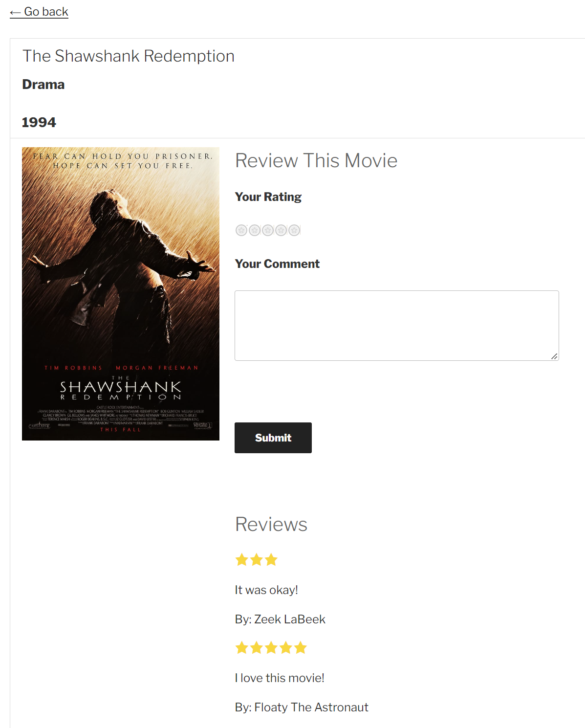
Task: Give the movie five stars
Action: (x=294, y=230)
